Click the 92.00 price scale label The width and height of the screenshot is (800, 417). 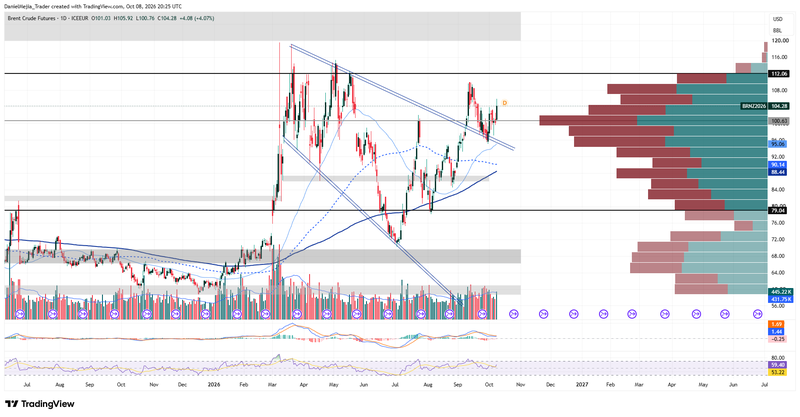pos(779,157)
